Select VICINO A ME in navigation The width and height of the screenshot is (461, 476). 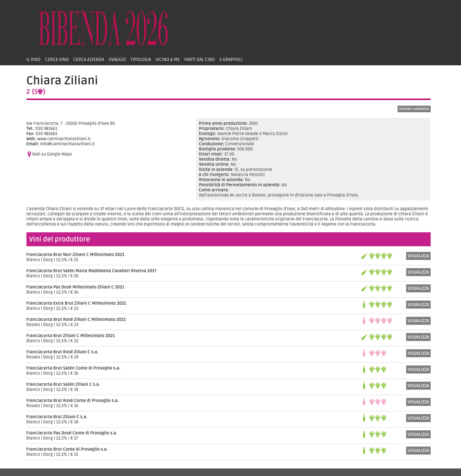pos(167,60)
